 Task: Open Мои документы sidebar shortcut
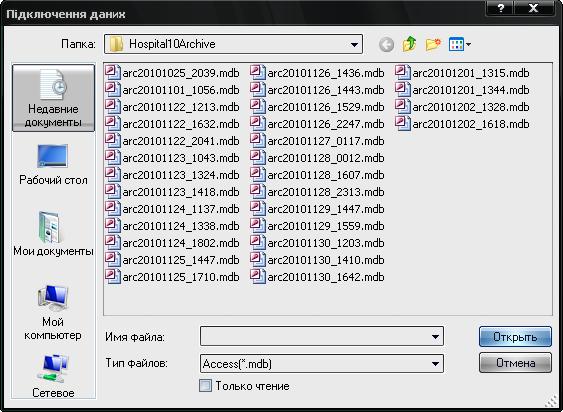(53, 234)
